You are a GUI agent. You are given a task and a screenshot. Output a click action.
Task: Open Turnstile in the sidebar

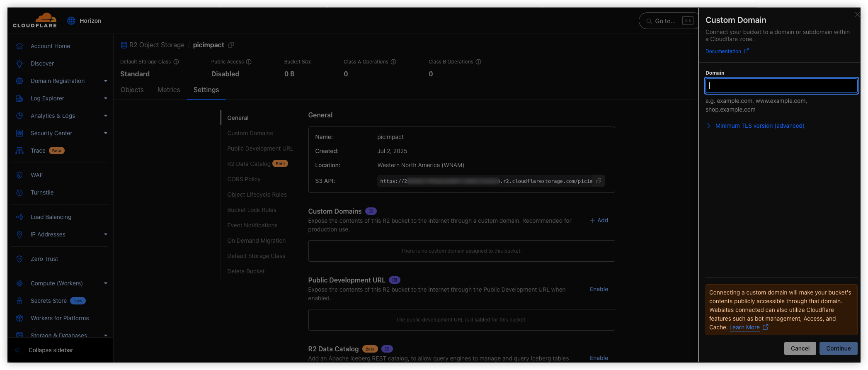pyautogui.click(x=42, y=192)
